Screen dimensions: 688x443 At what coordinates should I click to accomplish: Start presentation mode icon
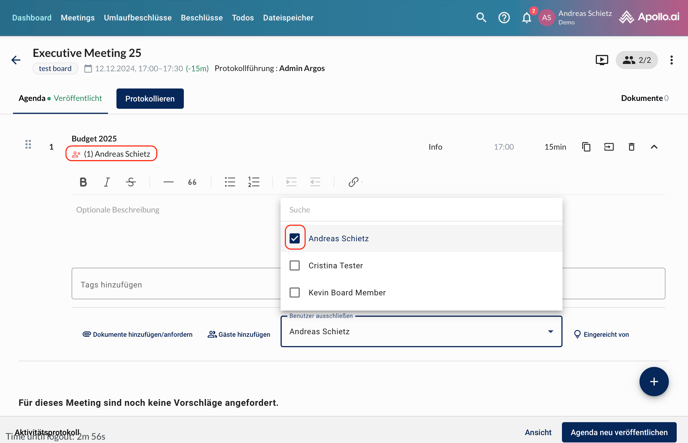click(601, 60)
